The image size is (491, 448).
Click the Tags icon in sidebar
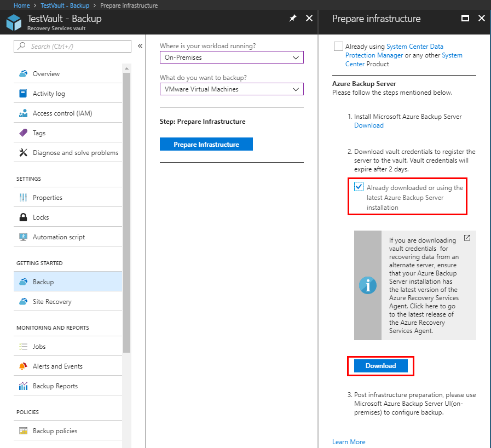click(23, 133)
